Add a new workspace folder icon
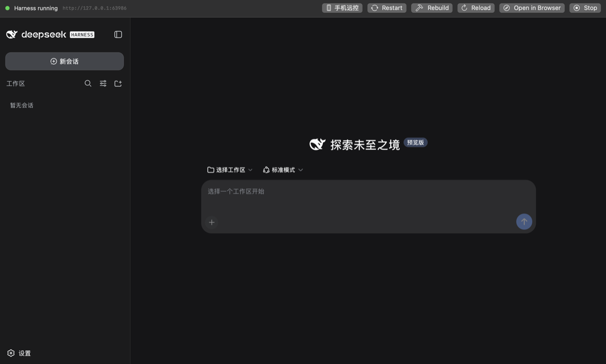 coord(118,83)
